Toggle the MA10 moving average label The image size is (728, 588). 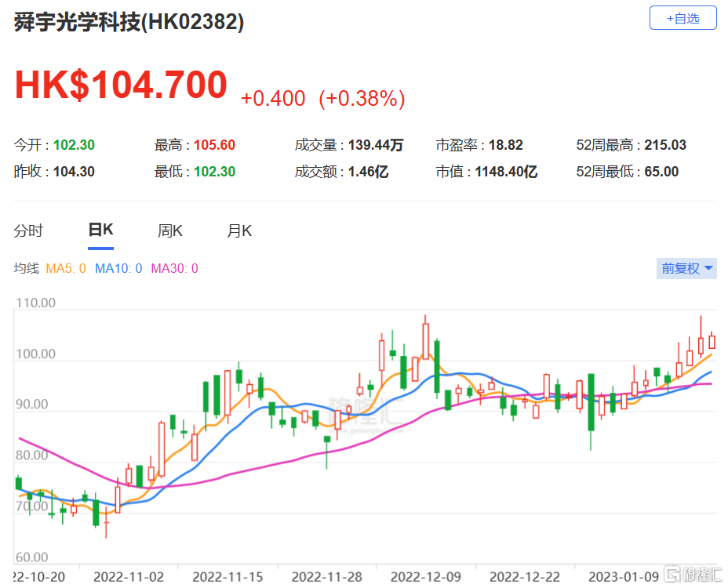[x=118, y=268]
